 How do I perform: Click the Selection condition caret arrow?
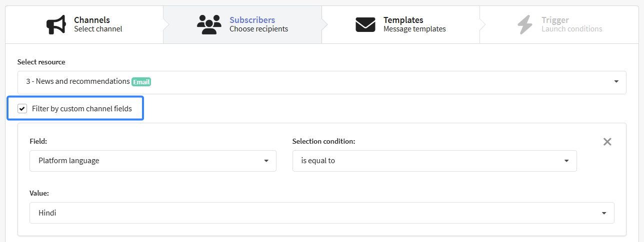pyautogui.click(x=566, y=161)
